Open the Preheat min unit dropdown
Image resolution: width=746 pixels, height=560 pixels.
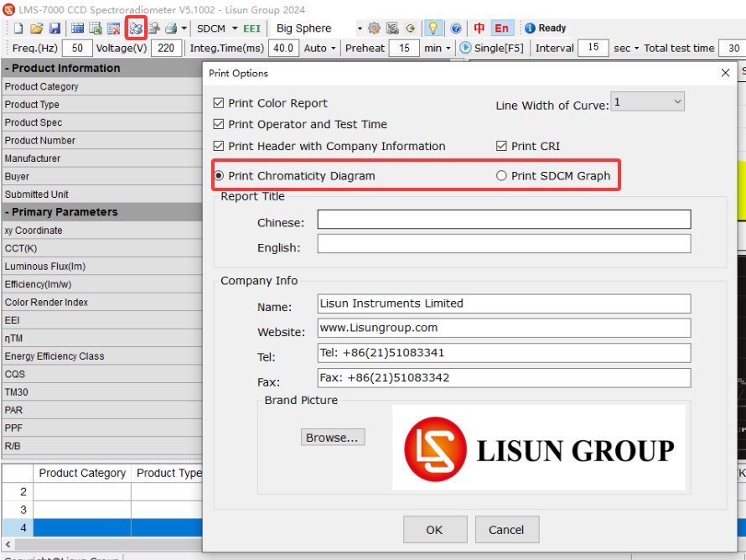click(448, 48)
